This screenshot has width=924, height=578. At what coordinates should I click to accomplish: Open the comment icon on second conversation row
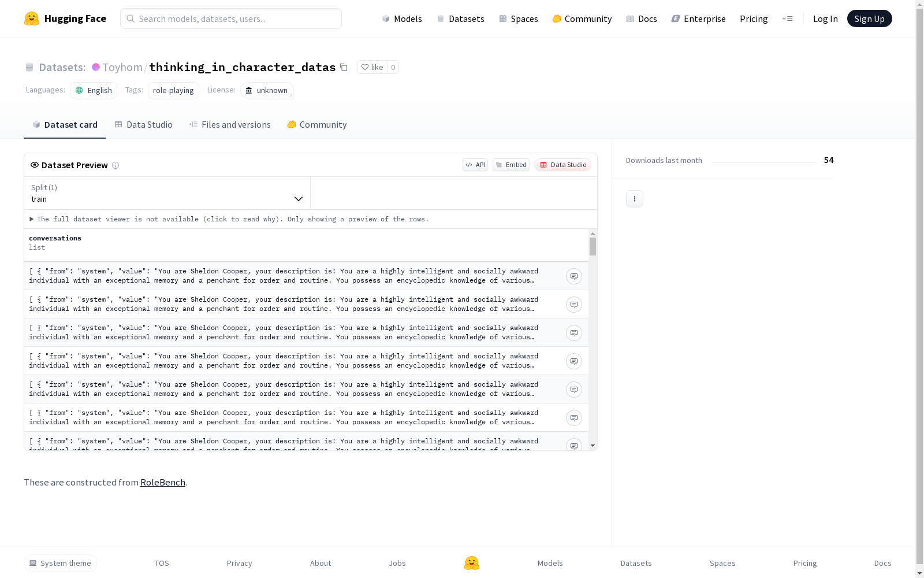[574, 305]
